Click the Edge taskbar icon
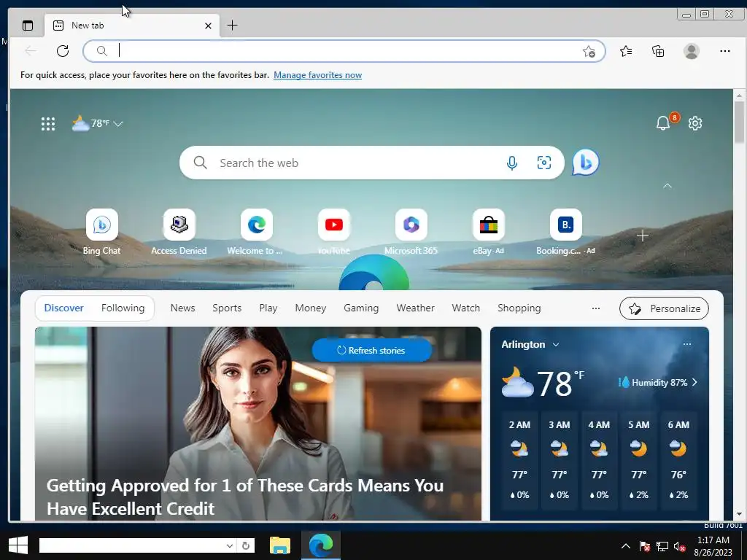Screen dimensions: 747x560 (x=321, y=545)
